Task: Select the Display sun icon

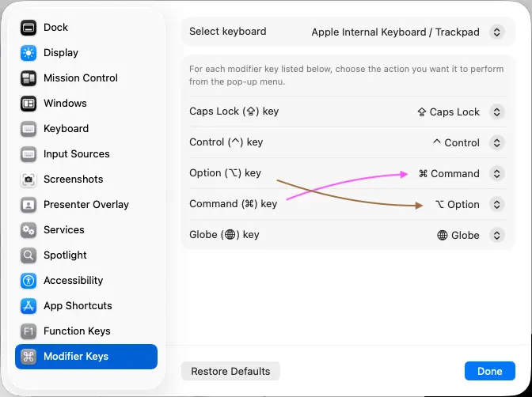Action: (28, 53)
